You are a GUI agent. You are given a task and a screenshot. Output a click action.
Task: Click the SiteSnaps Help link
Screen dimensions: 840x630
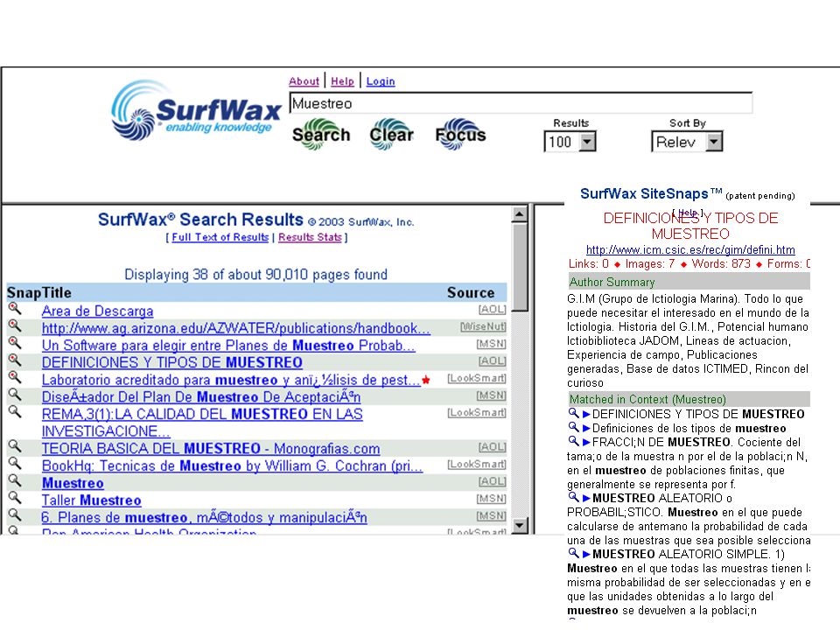tap(688, 212)
